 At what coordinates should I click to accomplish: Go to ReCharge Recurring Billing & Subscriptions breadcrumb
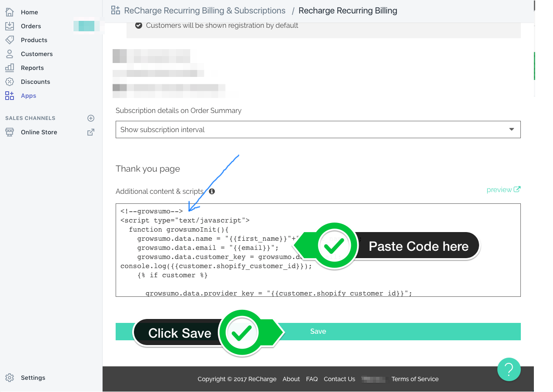click(x=204, y=10)
